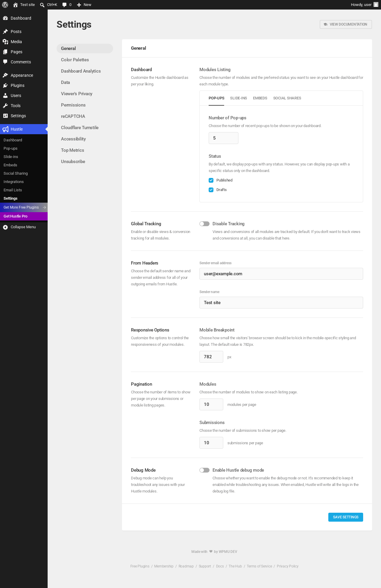Image resolution: width=381 pixels, height=588 pixels.
Task: Click the graduation cap documentation icon
Action: (x=326, y=24)
